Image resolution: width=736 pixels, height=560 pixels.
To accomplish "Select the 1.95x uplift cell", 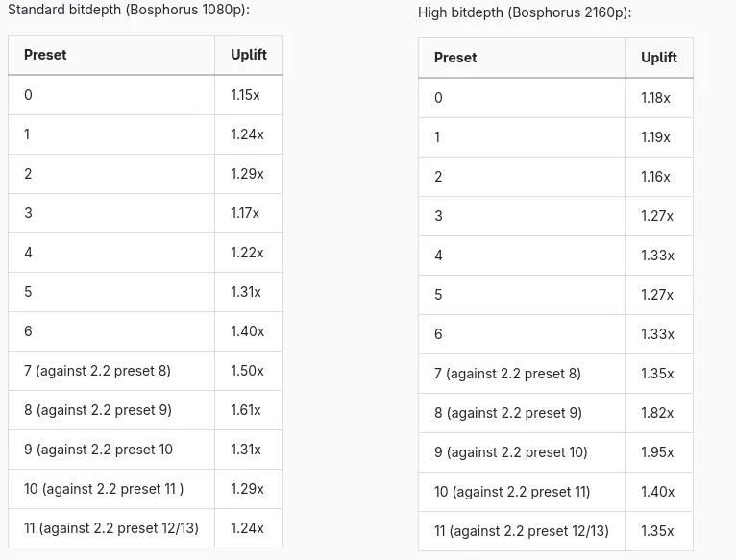I will point(657,452).
